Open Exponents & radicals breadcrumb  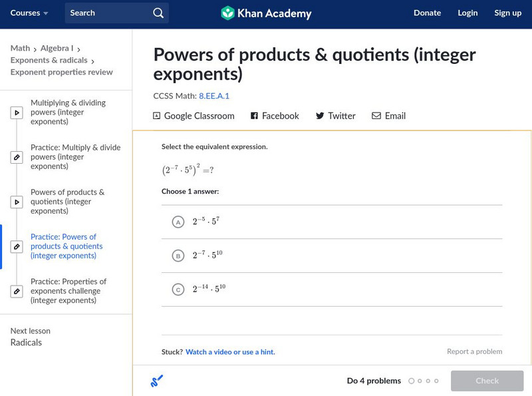click(x=49, y=60)
